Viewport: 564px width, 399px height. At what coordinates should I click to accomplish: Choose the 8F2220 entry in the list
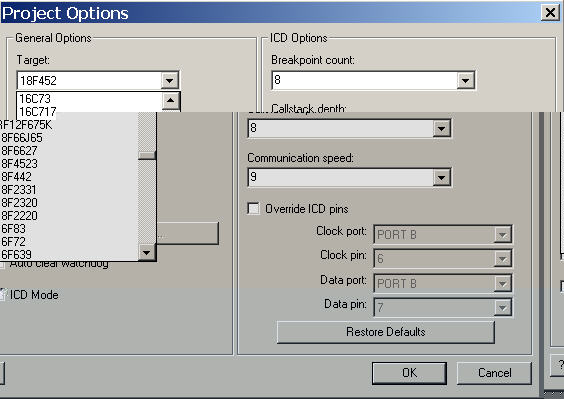click(68, 216)
